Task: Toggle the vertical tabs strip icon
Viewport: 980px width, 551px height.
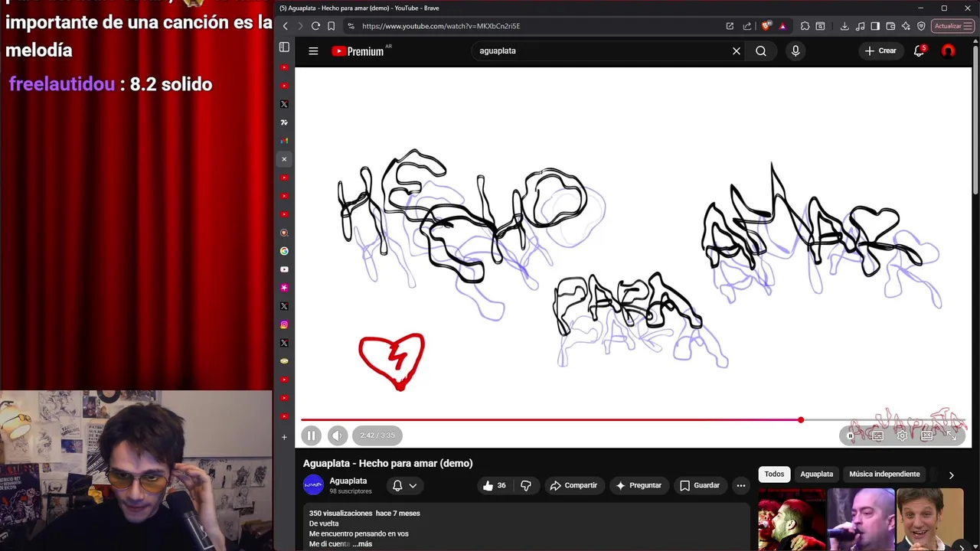Action: coord(284,47)
